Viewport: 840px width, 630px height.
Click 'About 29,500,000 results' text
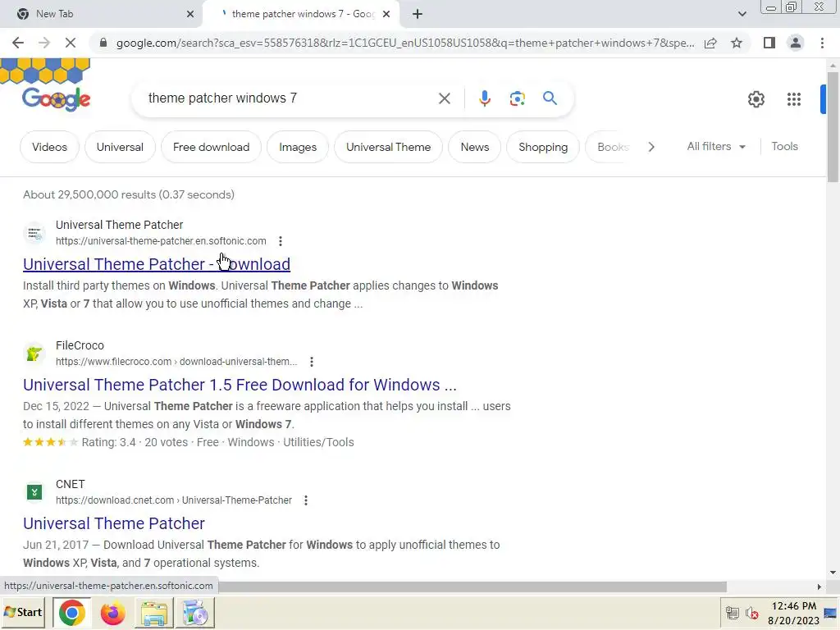129,194
